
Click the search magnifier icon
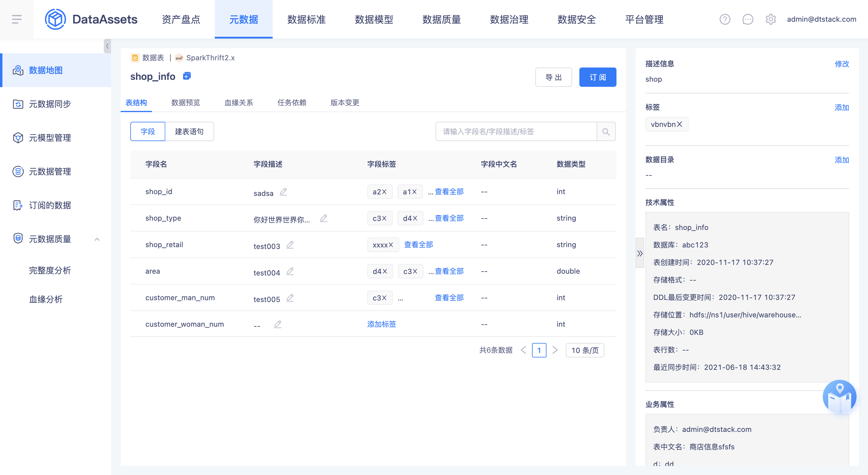606,132
